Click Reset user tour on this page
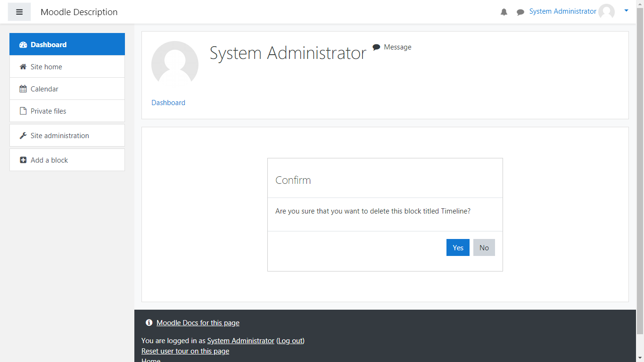 pyautogui.click(x=185, y=351)
